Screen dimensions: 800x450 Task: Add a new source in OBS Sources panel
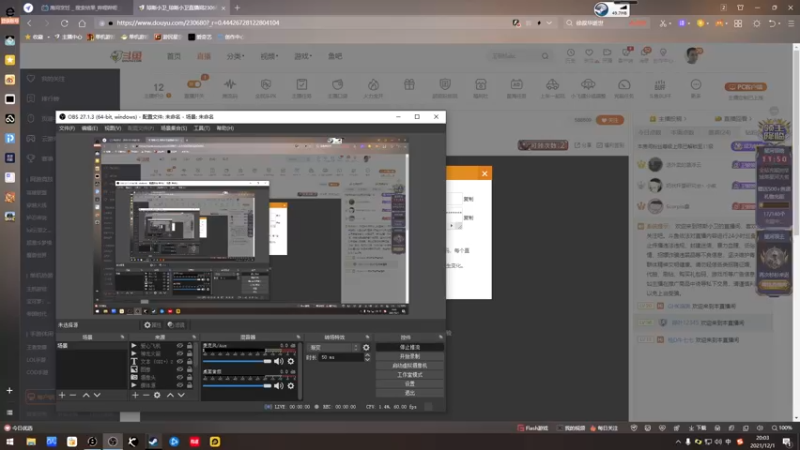click(135, 395)
